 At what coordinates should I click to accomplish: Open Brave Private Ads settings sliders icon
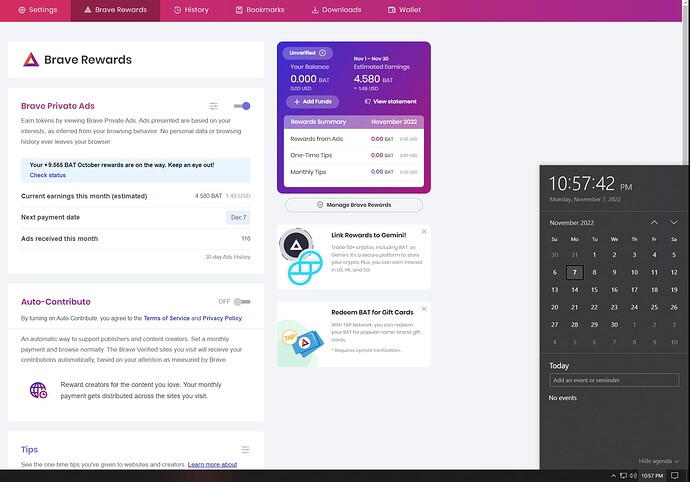coord(213,106)
